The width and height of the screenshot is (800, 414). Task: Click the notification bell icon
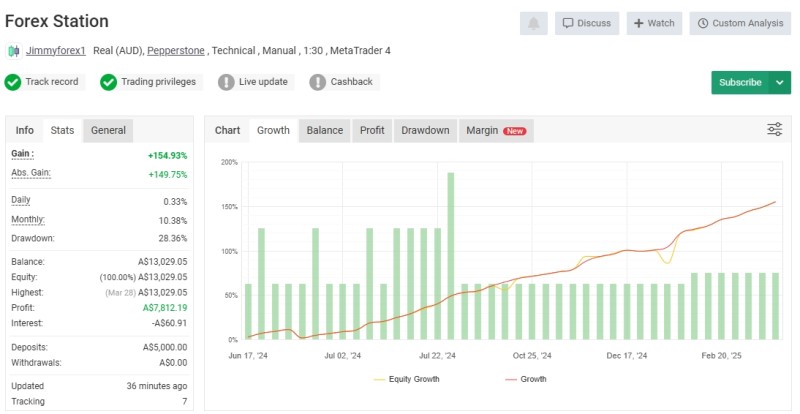point(533,23)
